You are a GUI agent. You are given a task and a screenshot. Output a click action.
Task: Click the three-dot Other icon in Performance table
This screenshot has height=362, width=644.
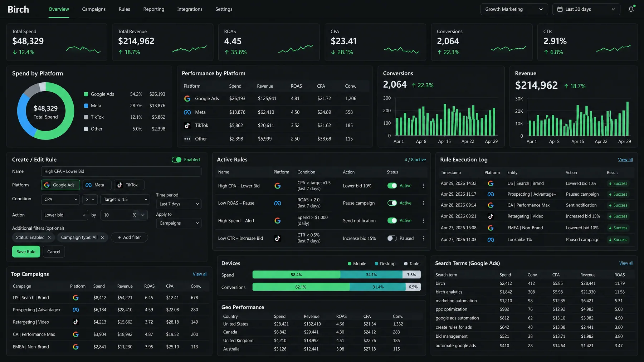point(187,139)
